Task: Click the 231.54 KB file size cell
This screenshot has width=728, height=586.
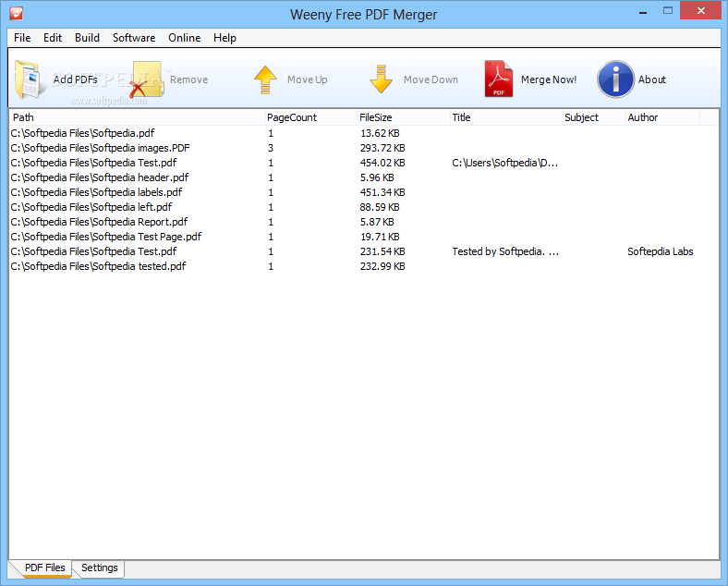Action: click(382, 251)
